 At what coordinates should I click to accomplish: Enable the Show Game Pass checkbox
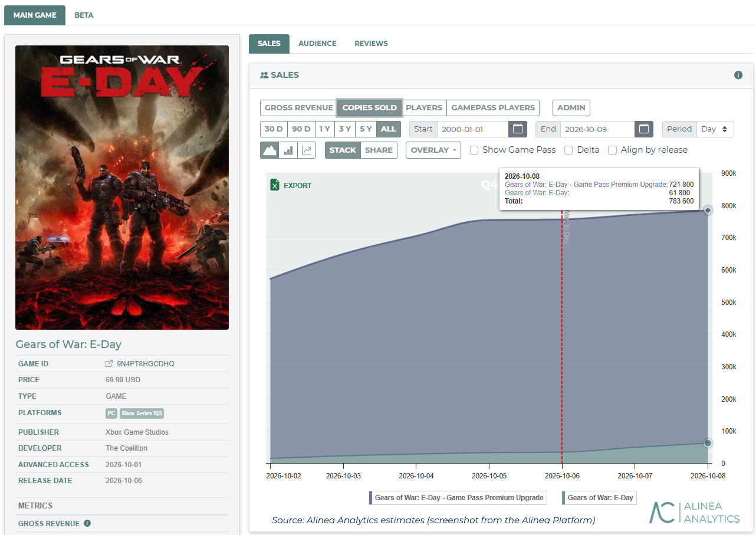[474, 150]
